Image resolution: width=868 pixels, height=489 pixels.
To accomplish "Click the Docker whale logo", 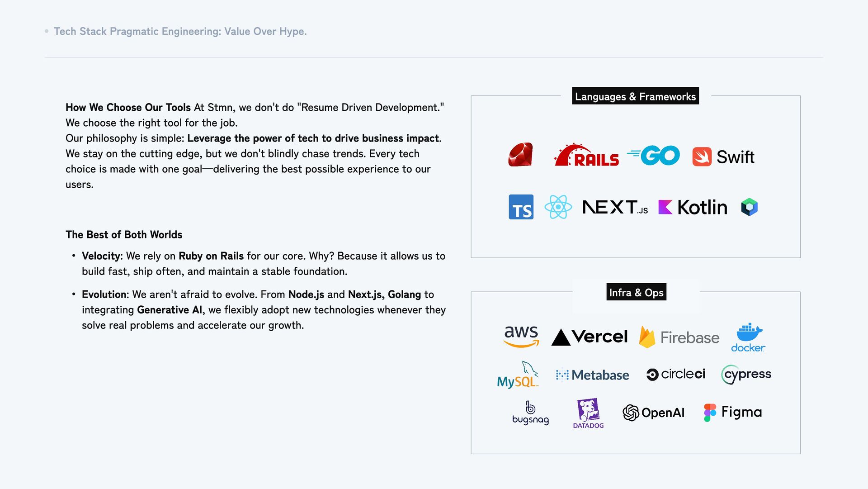I will 748,337.
